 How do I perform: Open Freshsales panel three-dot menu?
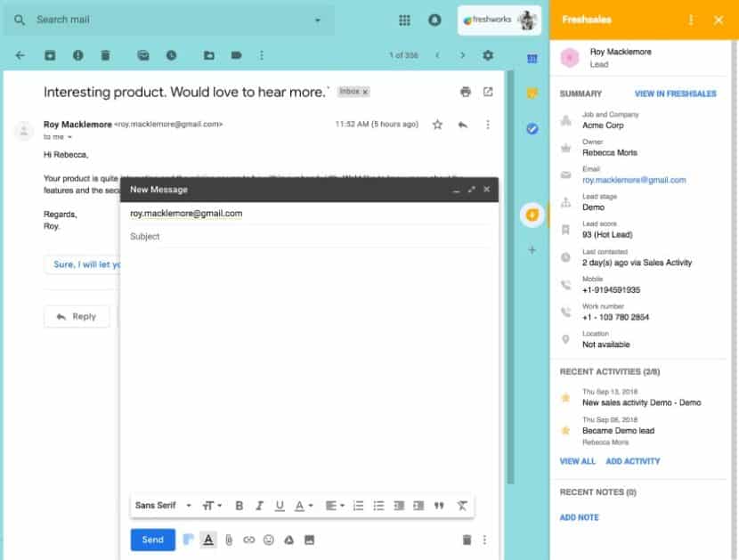click(690, 20)
